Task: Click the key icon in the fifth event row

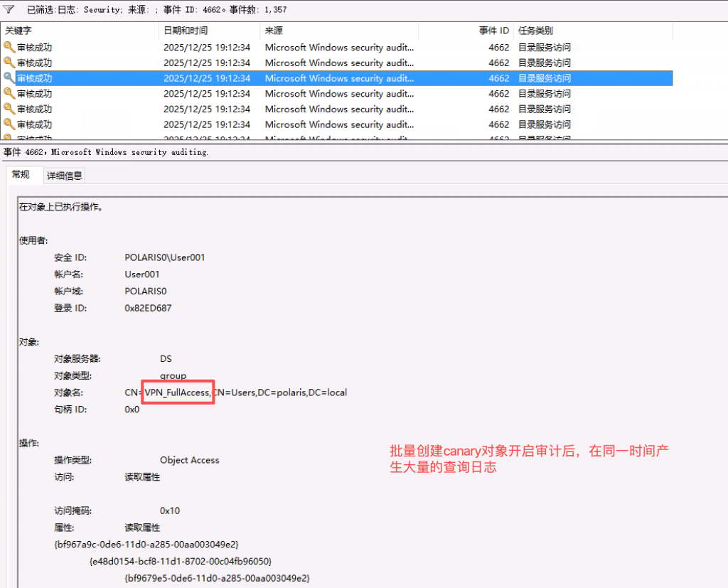Action: [x=9, y=109]
